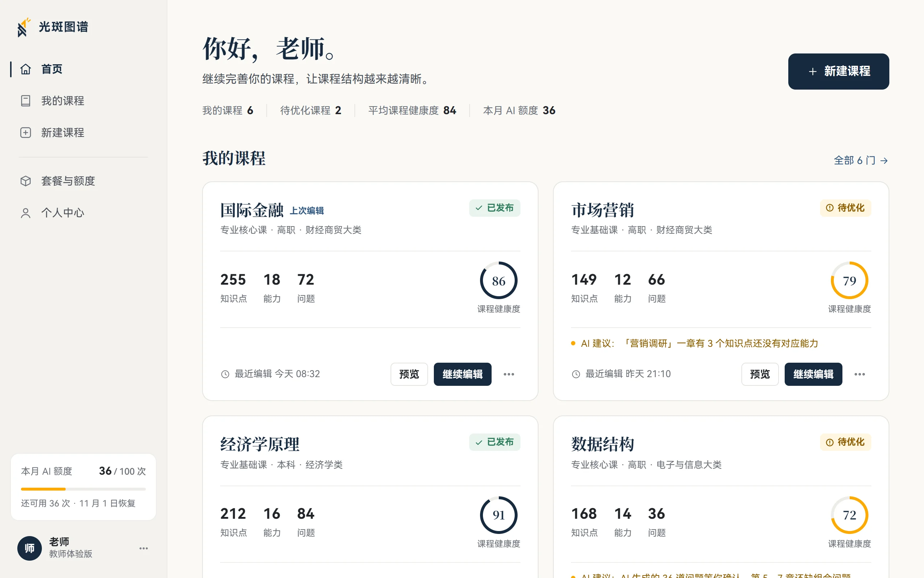Click 预览 on the 国际金融 card

[x=409, y=374]
